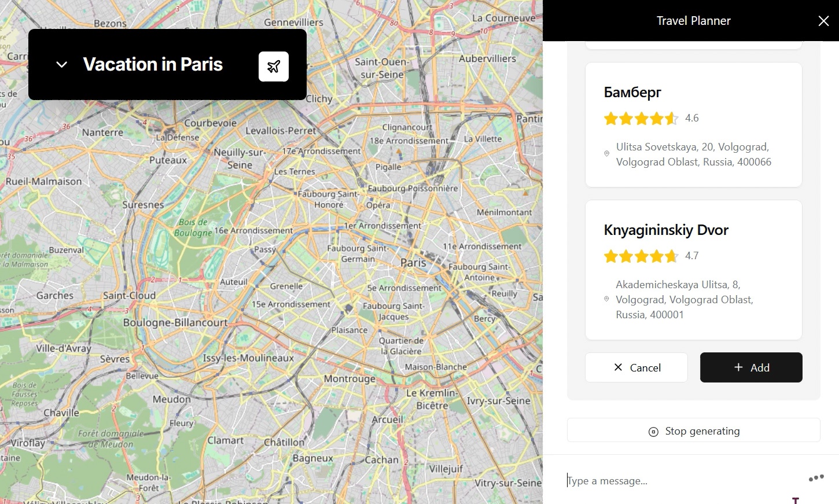This screenshot has height=504, width=839.
Task: Click the Paris label on the map
Action: (x=413, y=262)
